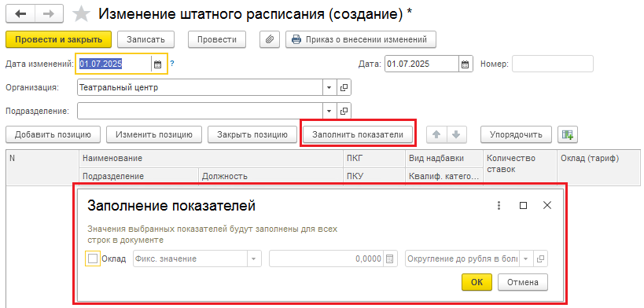Open calendar picker for Дата field
Viewport: 644px width, 308px height.
click(x=465, y=64)
